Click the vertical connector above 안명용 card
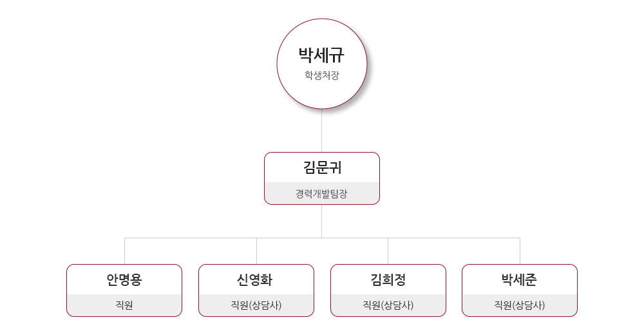Screen dimensions: 644x322 (124, 251)
